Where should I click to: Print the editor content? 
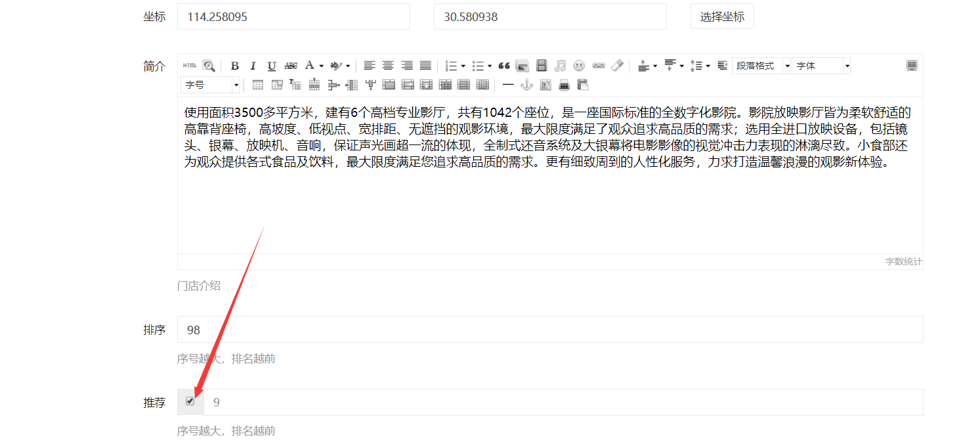coord(564,85)
